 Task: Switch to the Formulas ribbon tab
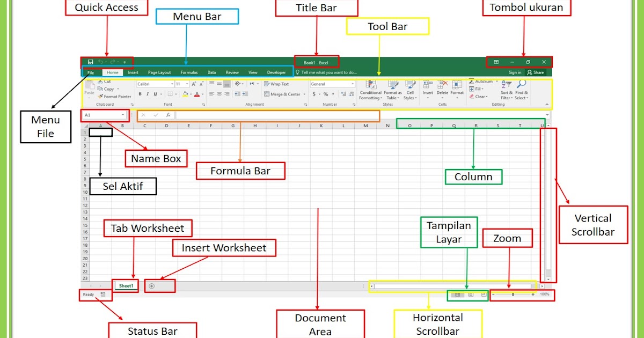click(x=189, y=72)
